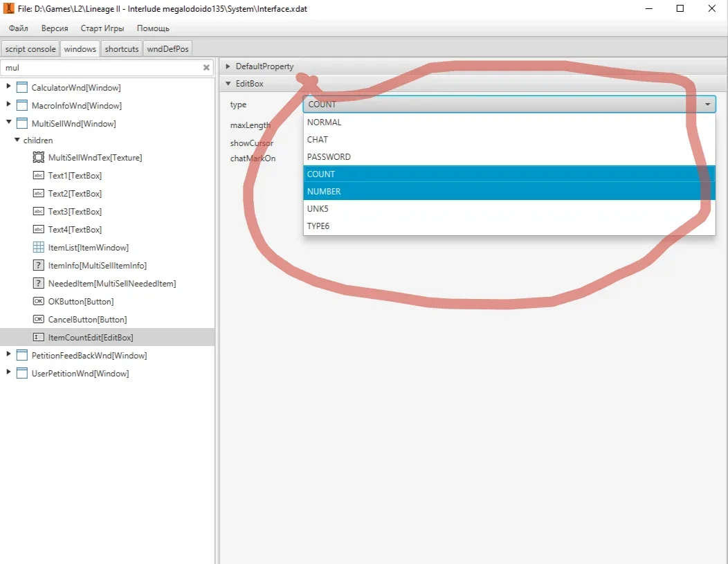Open the Помощь menu
Image resolution: width=728 pixels, height=564 pixels.
[153, 28]
